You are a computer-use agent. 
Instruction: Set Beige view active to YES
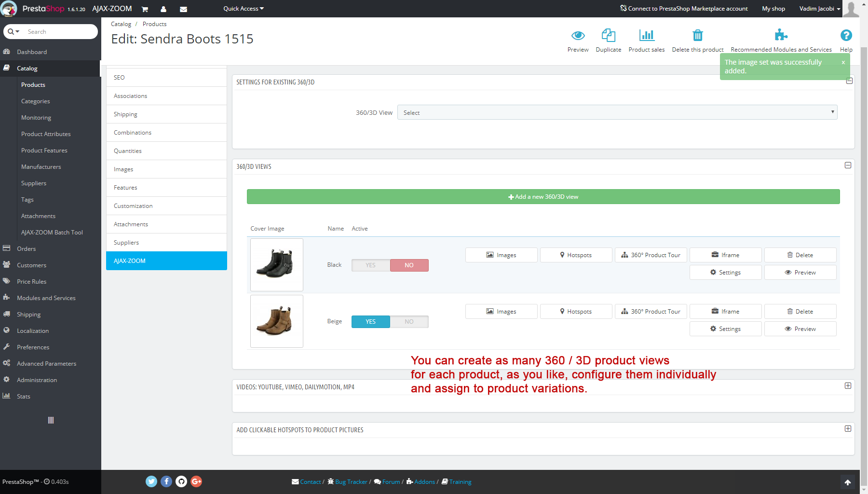coord(371,322)
